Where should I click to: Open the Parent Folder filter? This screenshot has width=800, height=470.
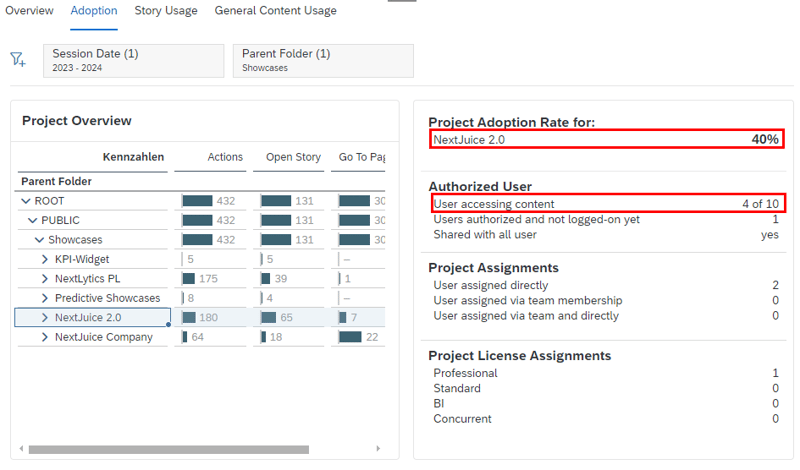coord(323,61)
